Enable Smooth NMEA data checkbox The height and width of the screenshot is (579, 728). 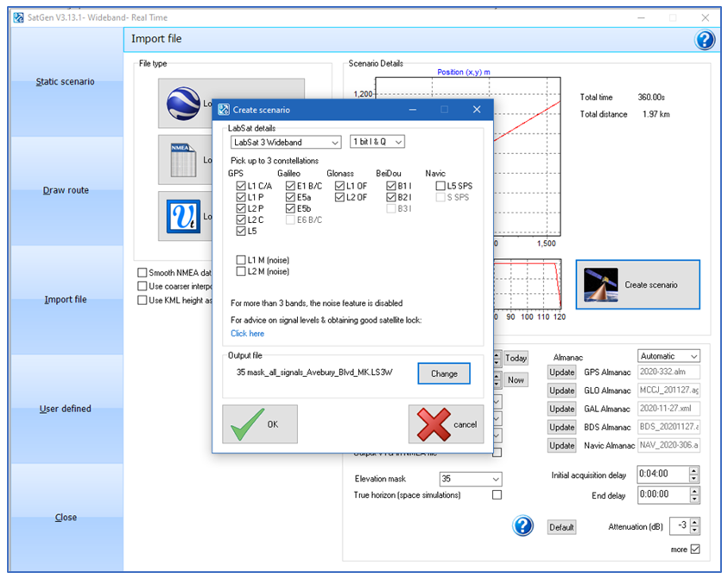[x=142, y=273]
